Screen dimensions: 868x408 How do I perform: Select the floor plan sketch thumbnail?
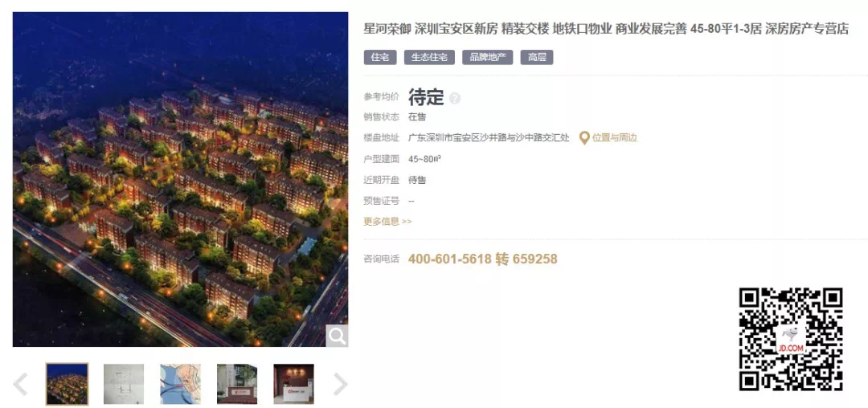click(x=124, y=384)
